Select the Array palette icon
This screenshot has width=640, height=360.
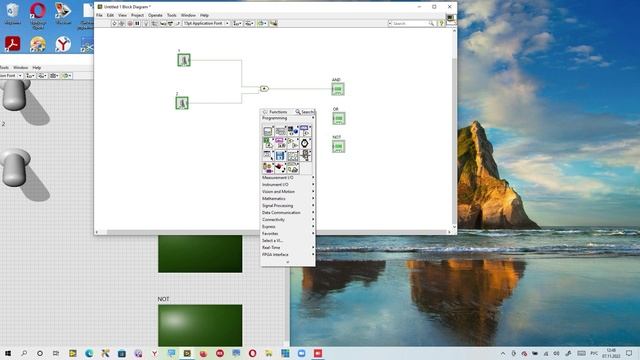click(x=280, y=131)
